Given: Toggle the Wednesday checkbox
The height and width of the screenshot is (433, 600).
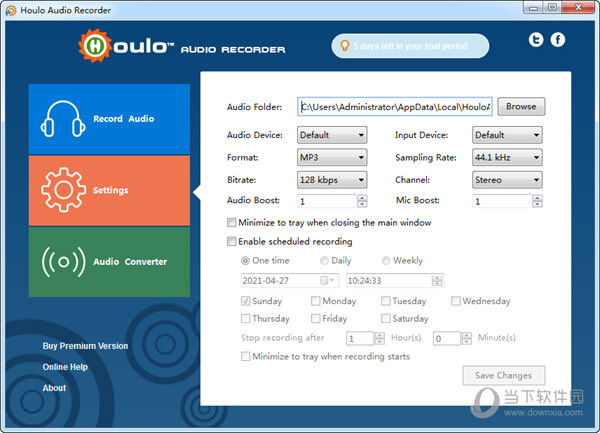Looking at the screenshot, I should tap(455, 301).
